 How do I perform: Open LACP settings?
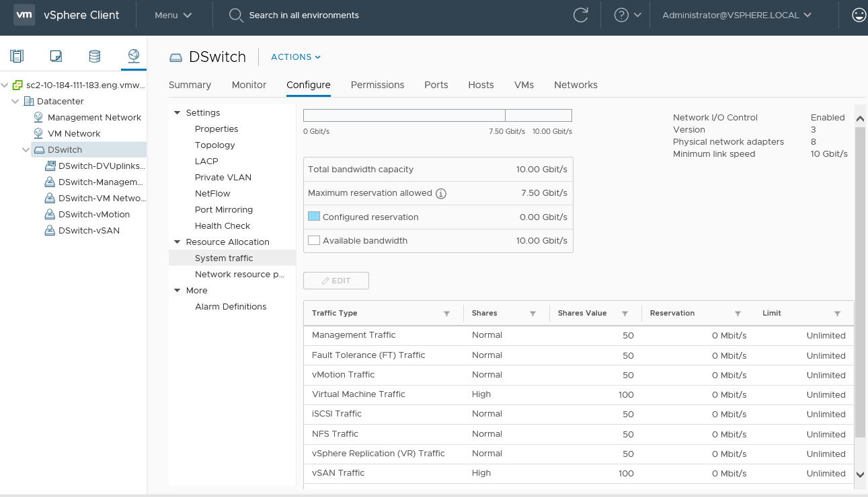click(206, 162)
